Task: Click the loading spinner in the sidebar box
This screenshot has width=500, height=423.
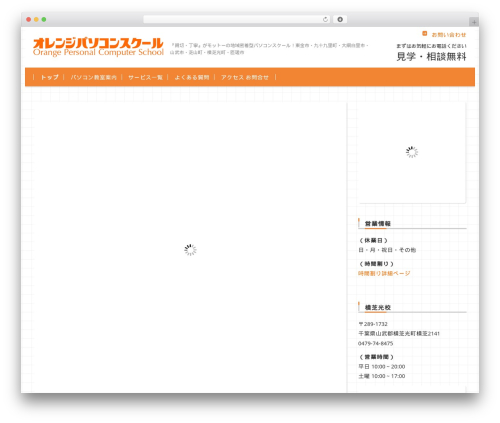Action: point(412,152)
